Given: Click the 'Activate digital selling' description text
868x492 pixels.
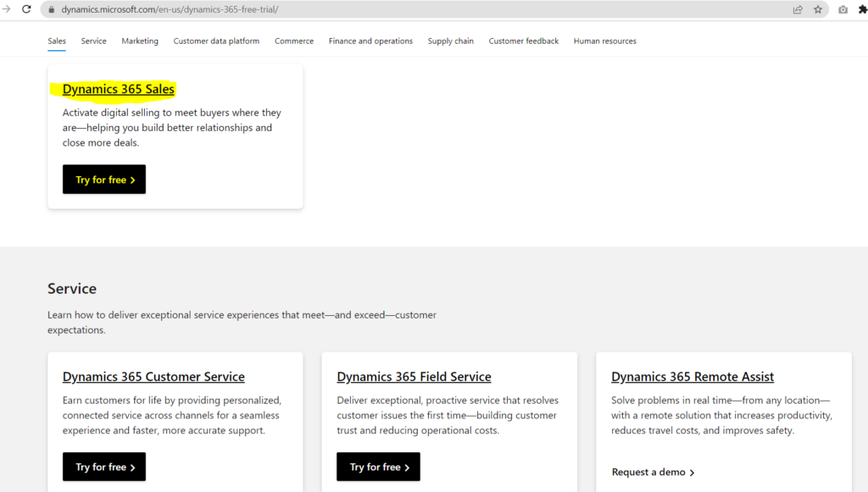Looking at the screenshot, I should [173, 128].
